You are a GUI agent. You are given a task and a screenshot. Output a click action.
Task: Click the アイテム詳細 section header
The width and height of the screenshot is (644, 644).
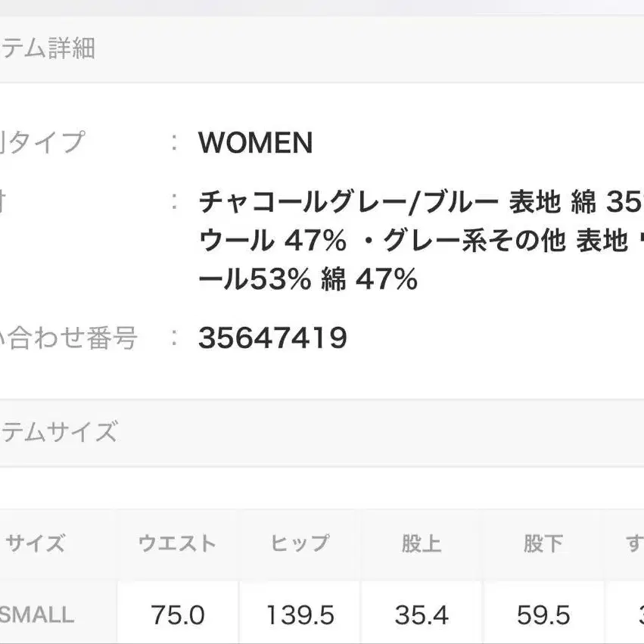point(47,49)
